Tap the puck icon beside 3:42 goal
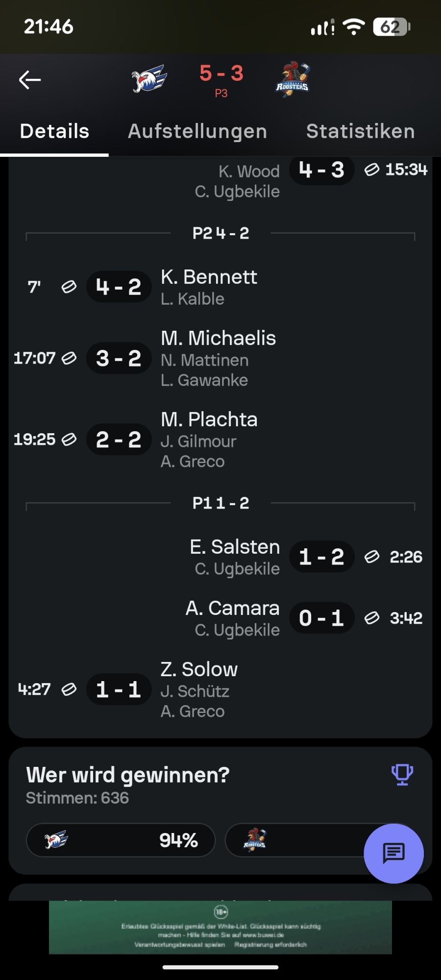The height and width of the screenshot is (980, 441). [372, 618]
